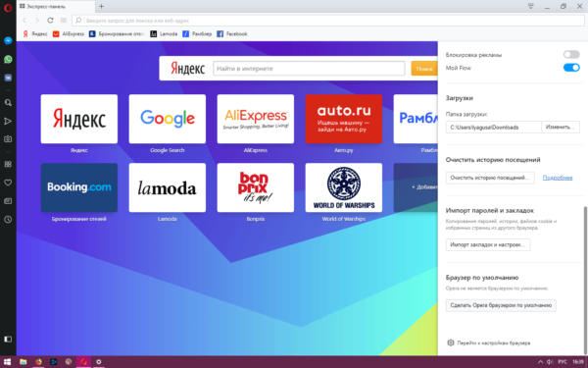Launch Firefox from the taskbar
Image resolution: width=588 pixels, height=368 pixels.
coord(38,362)
